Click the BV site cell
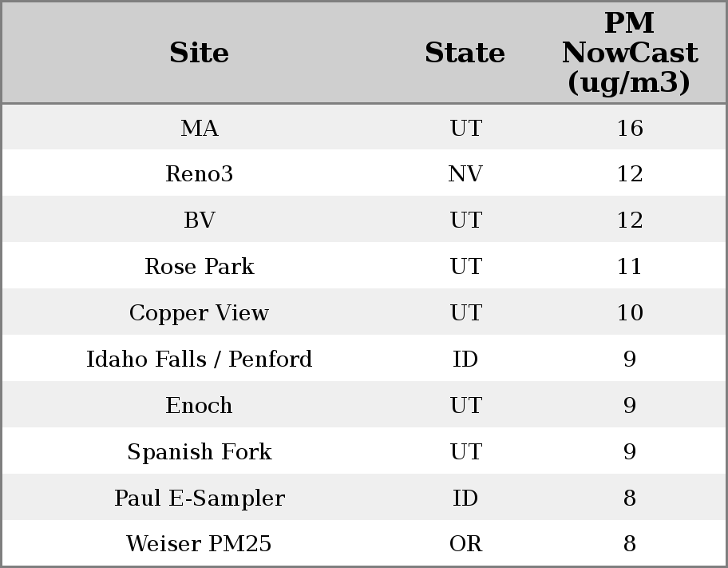 (x=199, y=220)
